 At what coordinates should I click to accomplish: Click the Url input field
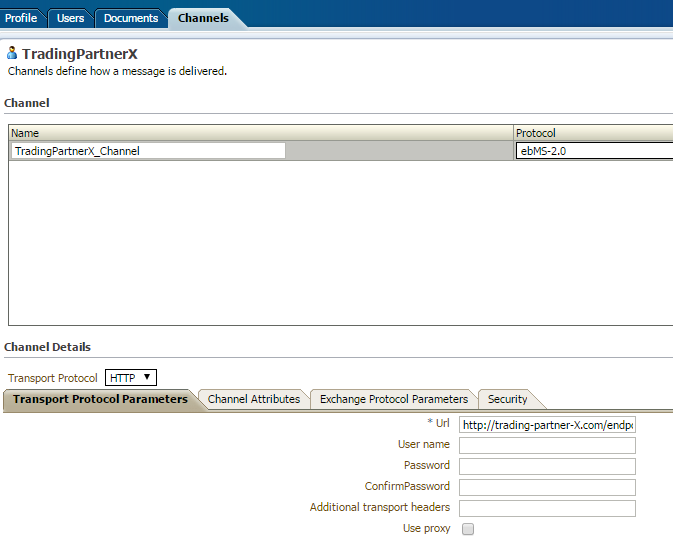pos(547,425)
